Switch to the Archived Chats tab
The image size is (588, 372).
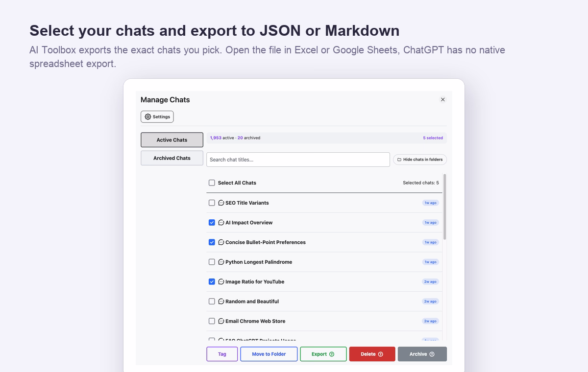(x=172, y=158)
